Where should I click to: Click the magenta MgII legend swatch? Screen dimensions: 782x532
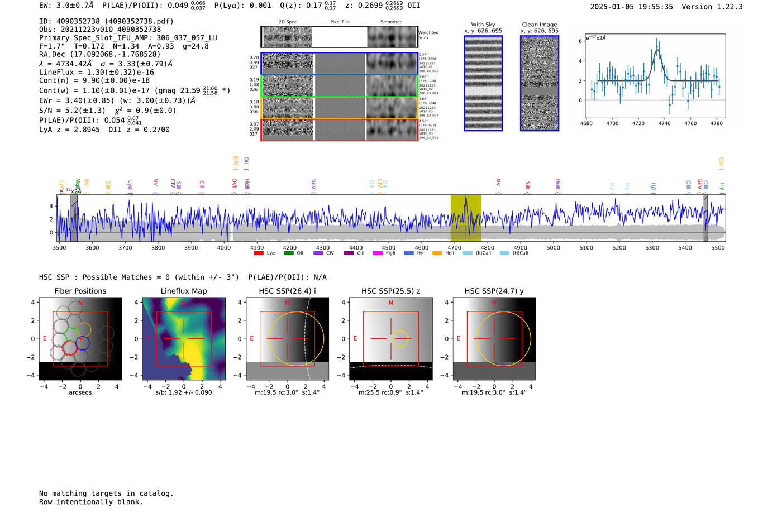click(x=378, y=253)
